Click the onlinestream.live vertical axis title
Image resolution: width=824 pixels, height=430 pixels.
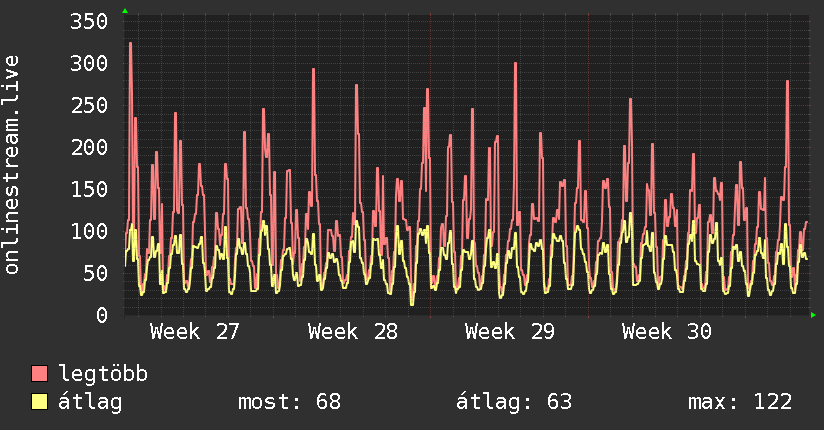coord(12,165)
